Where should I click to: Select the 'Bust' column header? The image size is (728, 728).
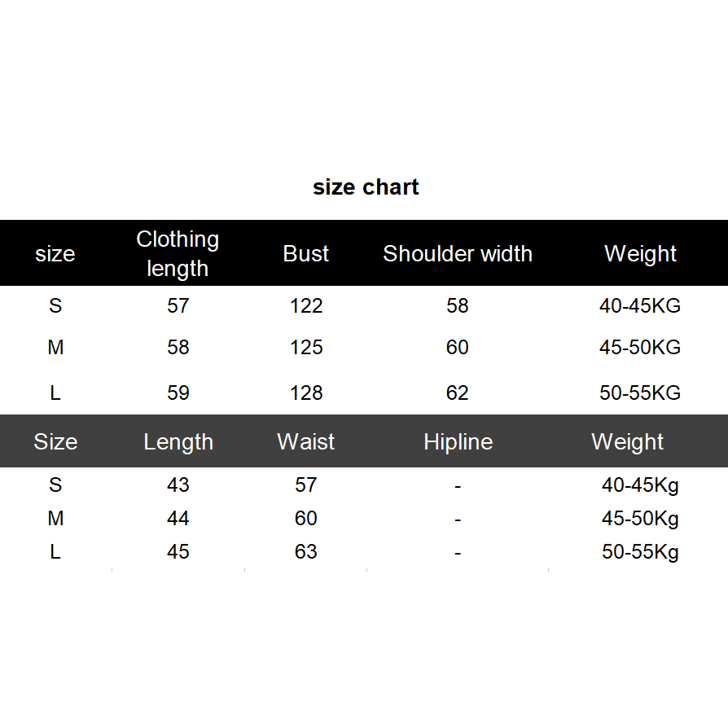click(306, 253)
